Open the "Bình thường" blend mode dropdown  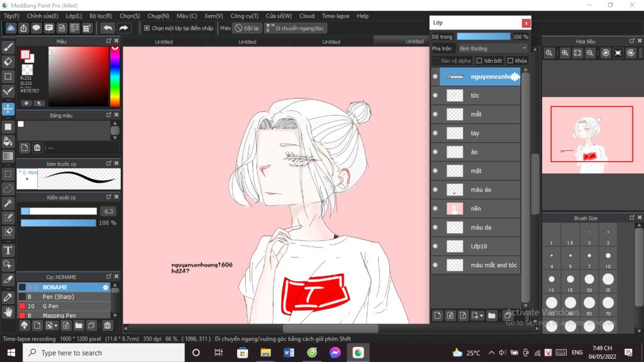pyautogui.click(x=491, y=48)
